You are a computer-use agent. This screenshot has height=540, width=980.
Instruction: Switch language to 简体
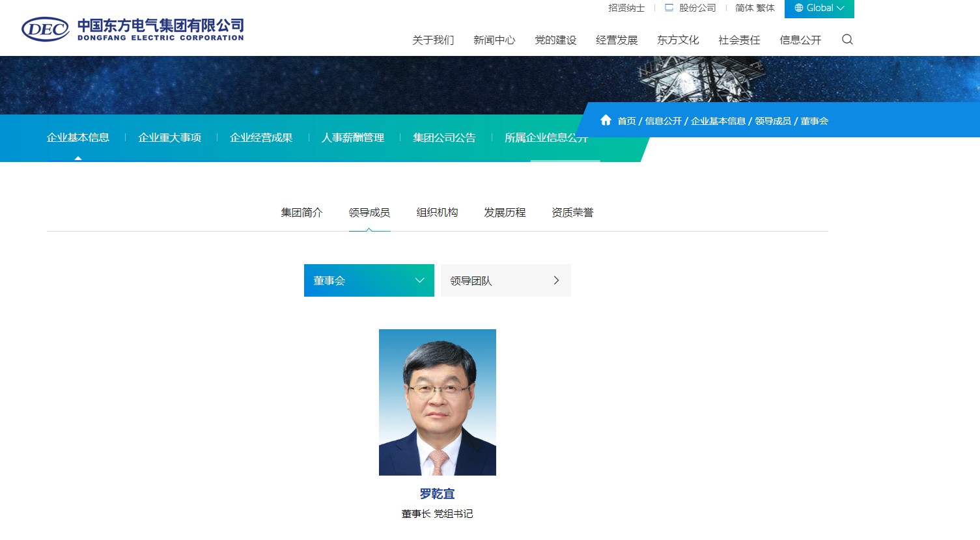click(744, 8)
